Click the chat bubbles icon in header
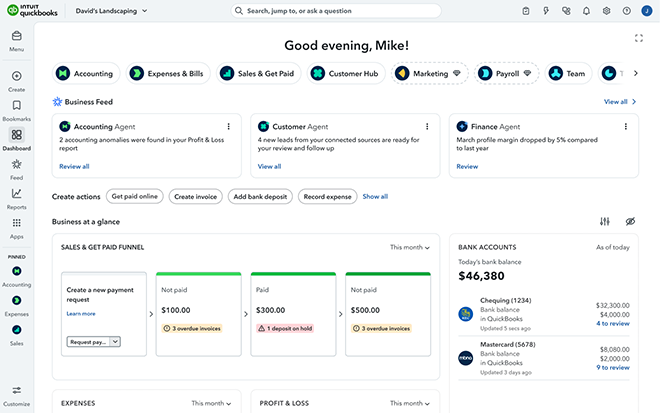This screenshot has height=413, width=660. pos(566,11)
